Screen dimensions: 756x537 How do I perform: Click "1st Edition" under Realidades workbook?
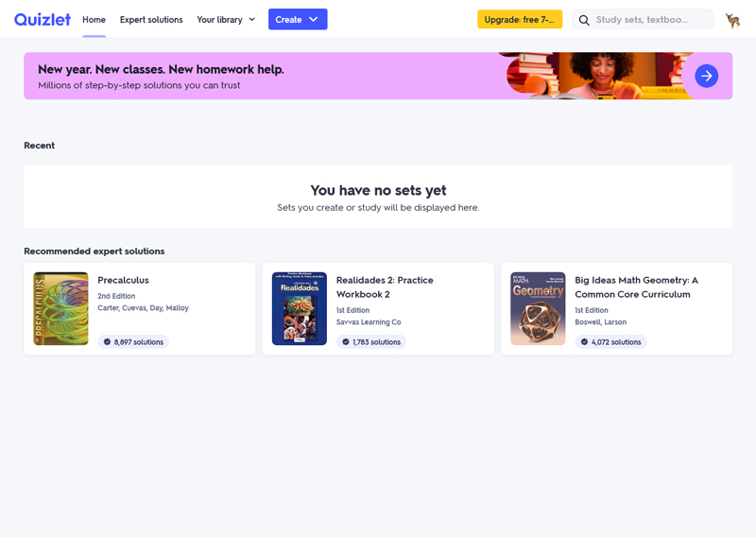pyautogui.click(x=352, y=310)
